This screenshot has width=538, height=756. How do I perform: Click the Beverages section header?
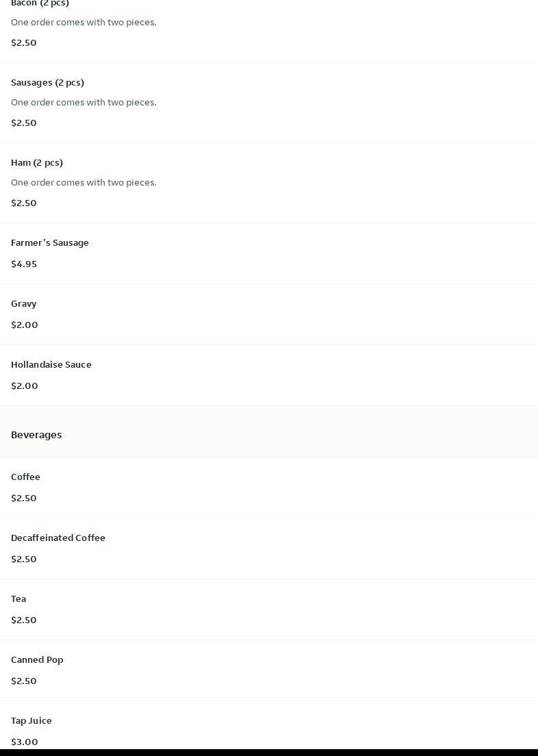(x=36, y=435)
